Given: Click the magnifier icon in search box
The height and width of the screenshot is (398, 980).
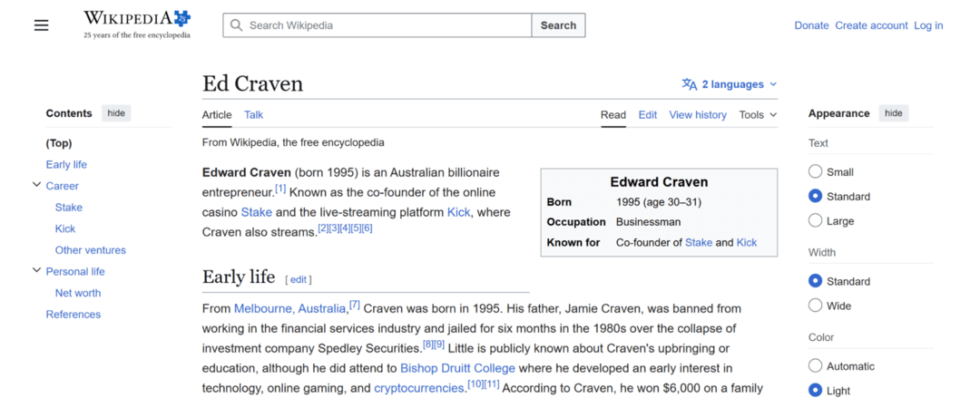Looking at the screenshot, I should [236, 25].
